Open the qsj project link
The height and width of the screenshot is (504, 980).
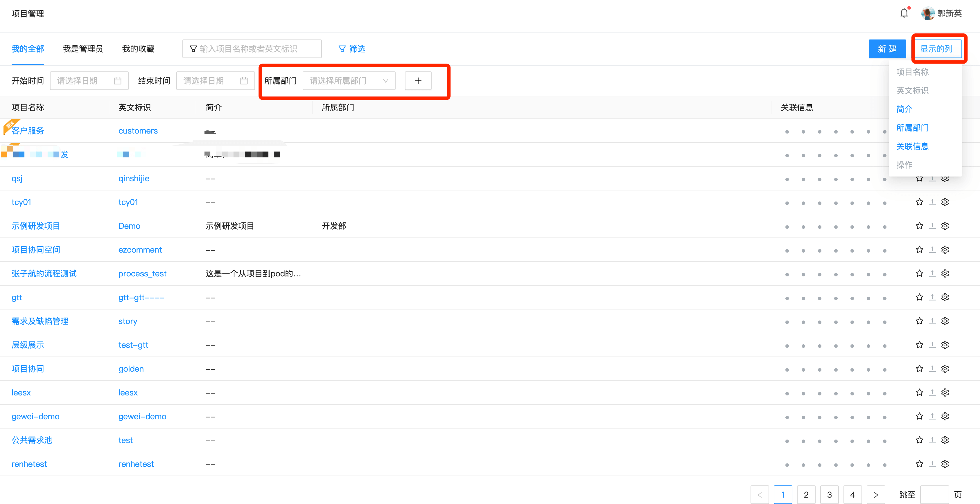click(17, 178)
